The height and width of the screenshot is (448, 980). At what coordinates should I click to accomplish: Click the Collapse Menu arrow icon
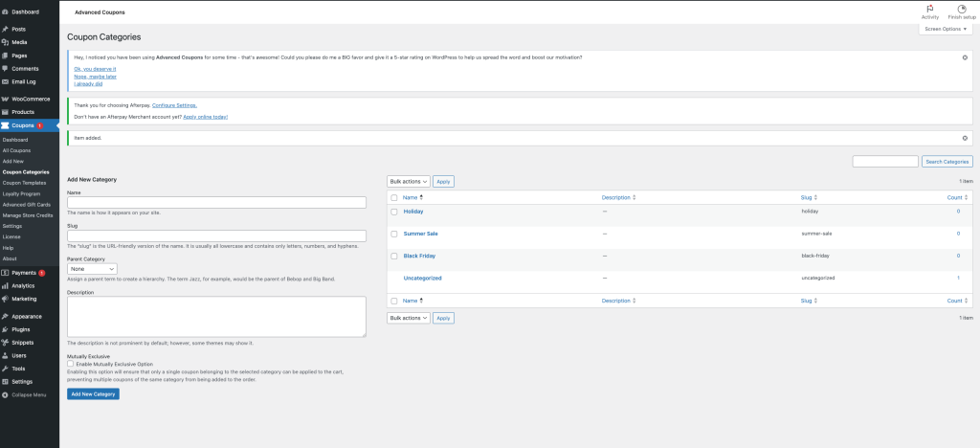[6, 394]
